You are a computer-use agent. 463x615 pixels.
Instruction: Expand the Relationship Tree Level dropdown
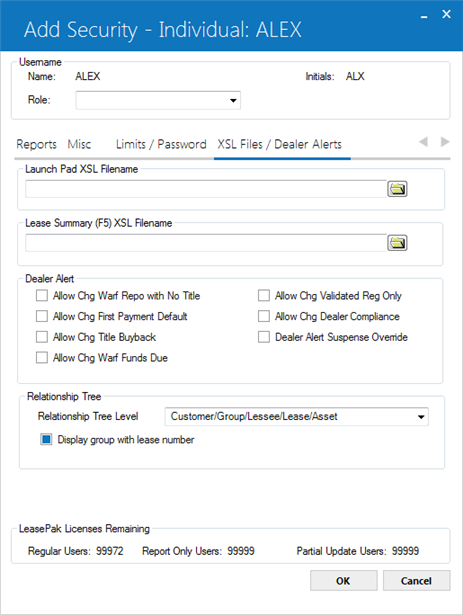pyautogui.click(x=297, y=417)
